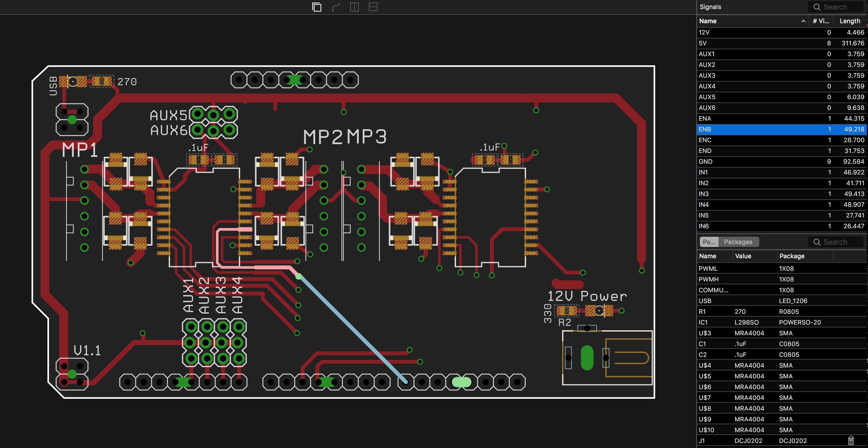Toggle sorting by the Package column header
Viewport: 868px width, 448px height.
tap(792, 256)
